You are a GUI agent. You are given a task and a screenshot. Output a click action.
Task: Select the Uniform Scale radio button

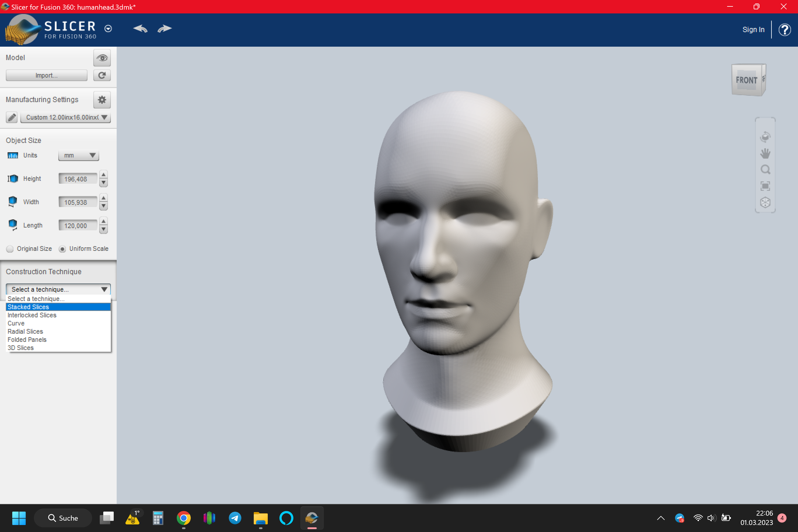coord(62,249)
